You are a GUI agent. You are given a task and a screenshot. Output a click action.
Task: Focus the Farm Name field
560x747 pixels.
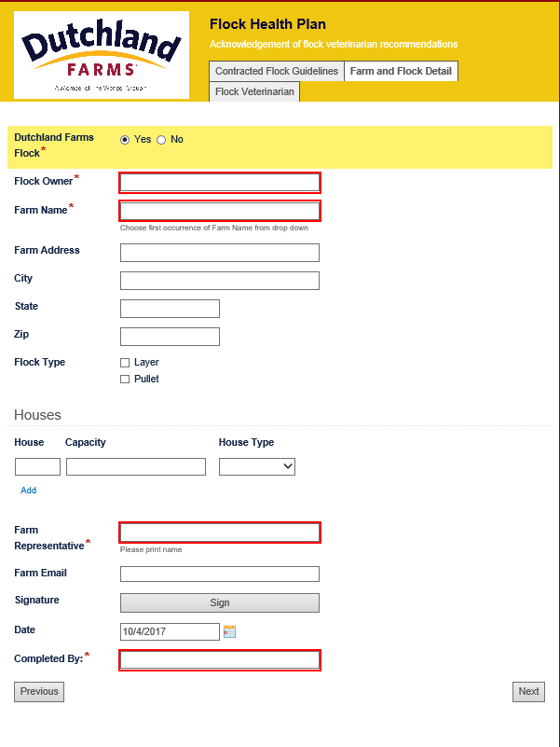[x=220, y=211]
